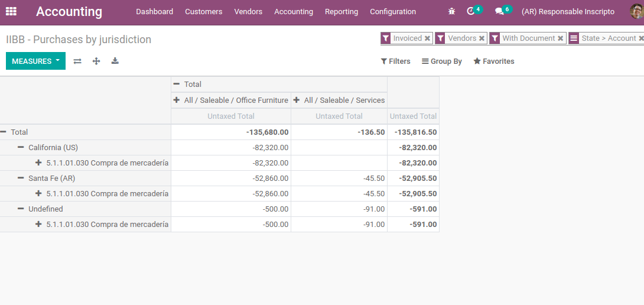Click IIBB - Purchases by jurisdiction title
This screenshot has height=305, width=644.
pyautogui.click(x=79, y=40)
